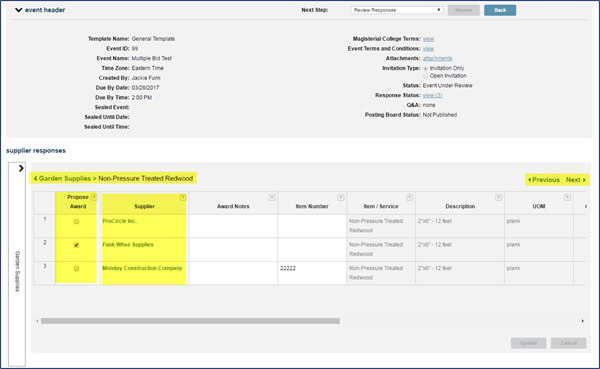600x369 pixels.
Task: Click the scroll left arrow
Action: tap(37, 321)
